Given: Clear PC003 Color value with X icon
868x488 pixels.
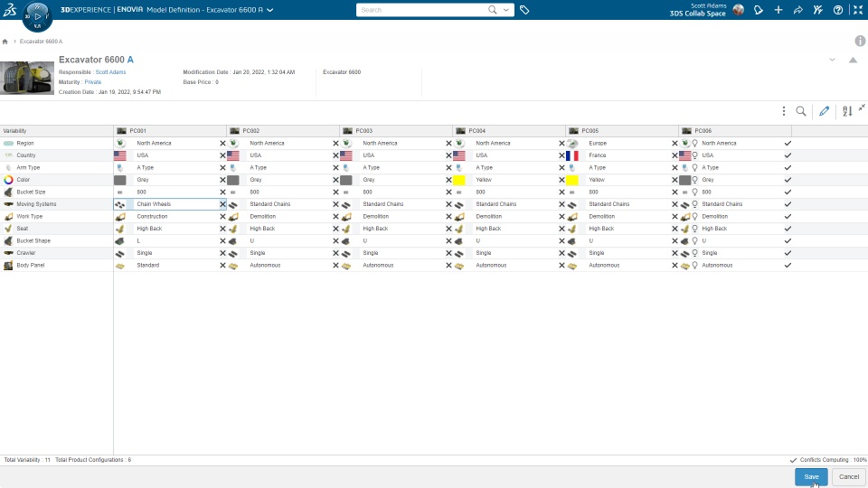Looking at the screenshot, I should (448, 180).
